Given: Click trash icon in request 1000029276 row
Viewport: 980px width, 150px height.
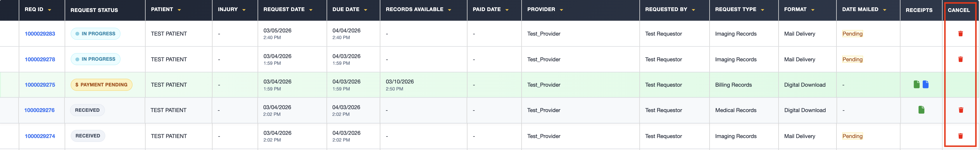Looking at the screenshot, I should 960,110.
